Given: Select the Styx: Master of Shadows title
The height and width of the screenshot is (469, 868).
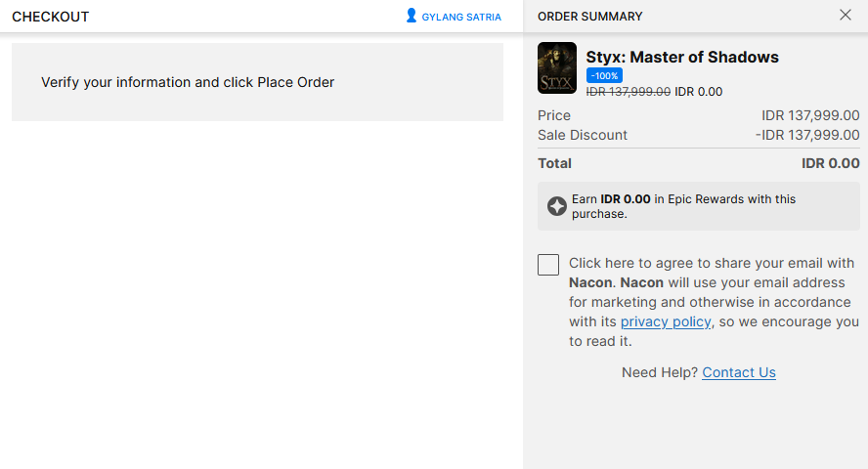Looking at the screenshot, I should (x=682, y=57).
